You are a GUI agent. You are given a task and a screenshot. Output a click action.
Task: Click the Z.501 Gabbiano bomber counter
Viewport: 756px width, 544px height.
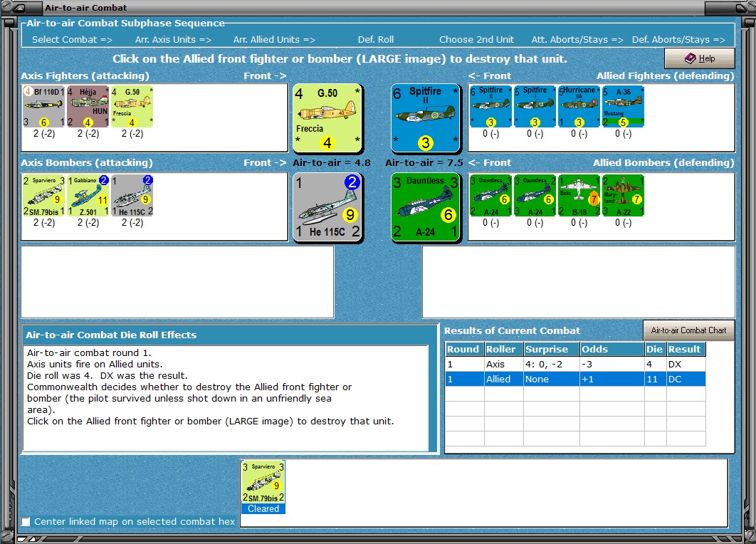pyautogui.click(x=88, y=195)
